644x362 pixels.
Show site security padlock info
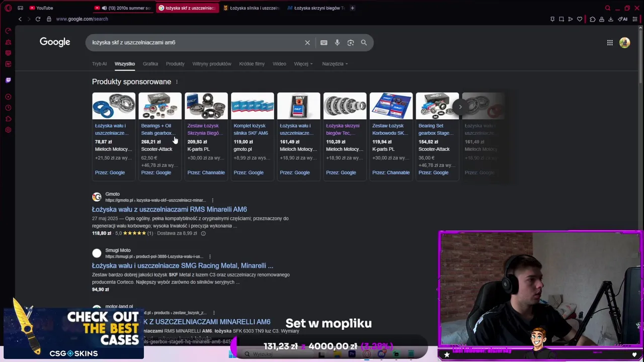coord(49,19)
